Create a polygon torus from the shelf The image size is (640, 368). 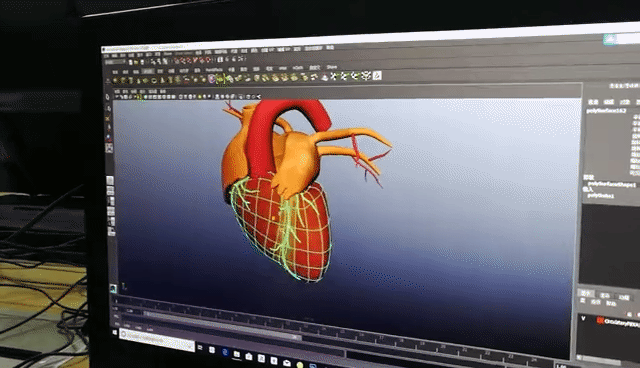(154, 80)
